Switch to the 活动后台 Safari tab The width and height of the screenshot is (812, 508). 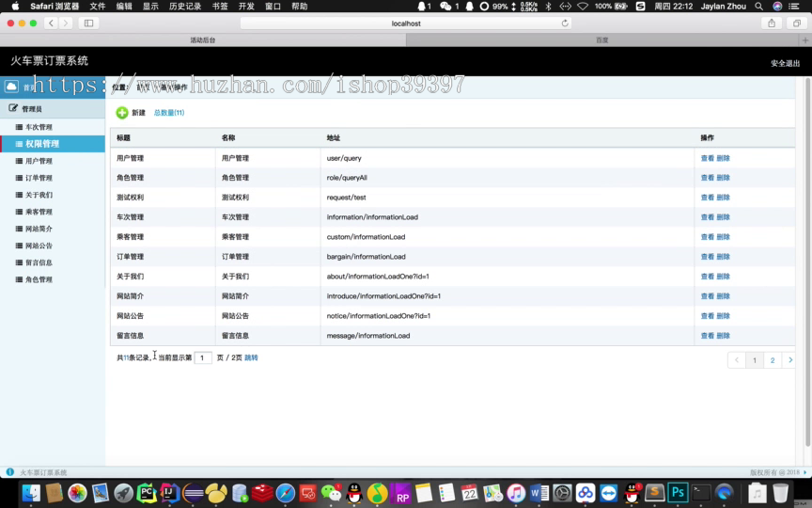point(203,40)
